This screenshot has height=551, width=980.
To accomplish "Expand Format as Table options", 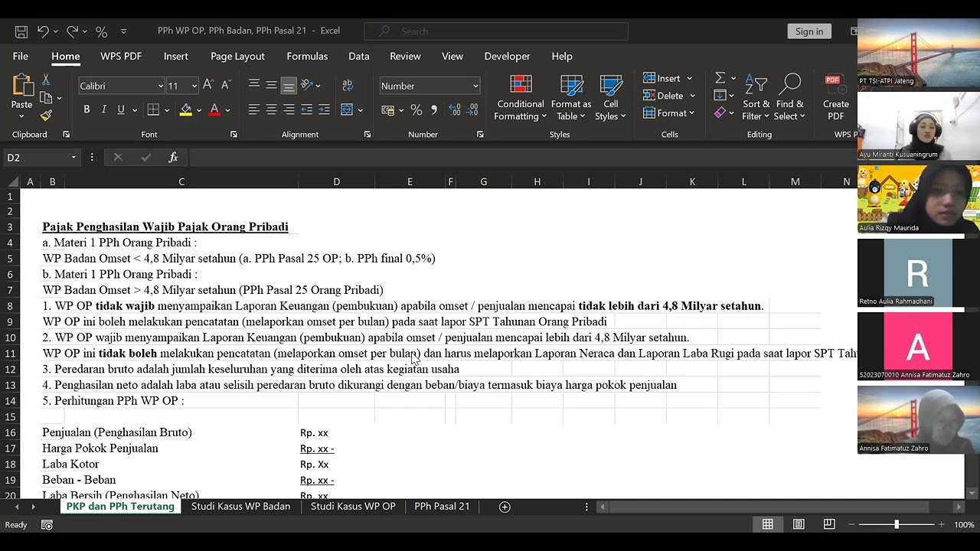I will click(x=571, y=98).
